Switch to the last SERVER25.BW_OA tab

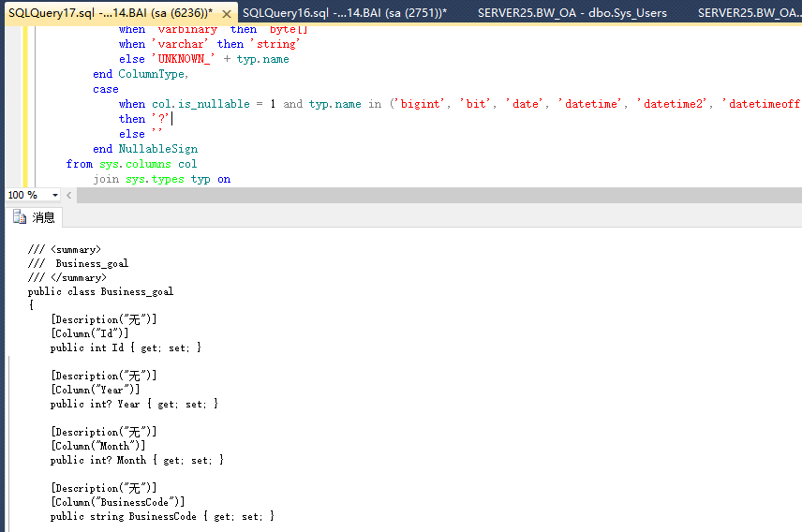[750, 13]
